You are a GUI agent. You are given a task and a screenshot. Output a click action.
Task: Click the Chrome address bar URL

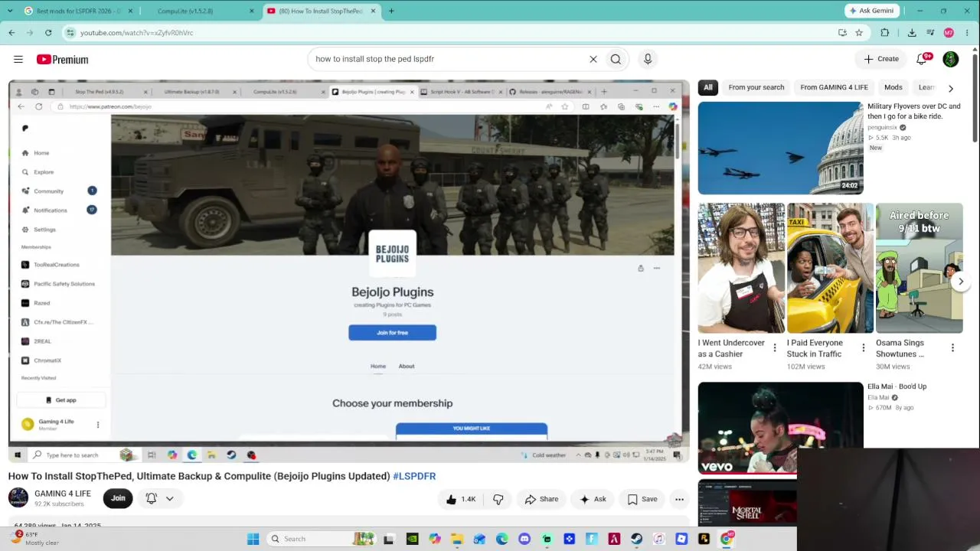[136, 33]
